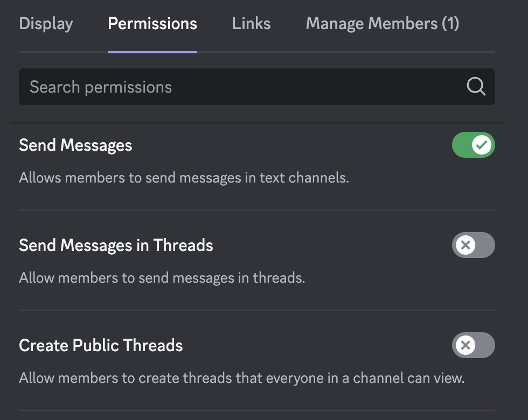The width and height of the screenshot is (528, 420).
Task: Click the magnifying glass search icon
Action: [x=476, y=87]
